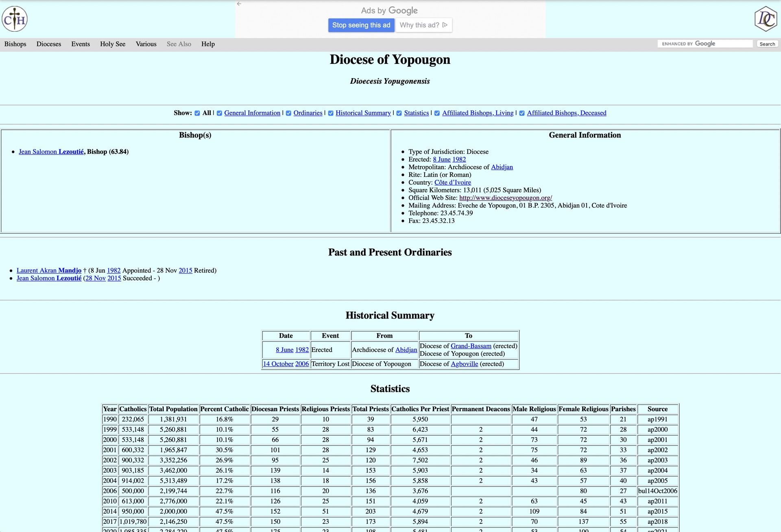Toggle the All checkbox
This screenshot has height=532, width=781.
[197, 113]
